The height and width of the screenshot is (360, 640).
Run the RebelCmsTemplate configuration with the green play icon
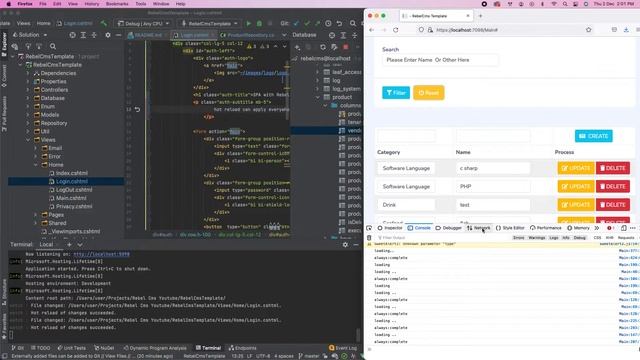pos(248,24)
